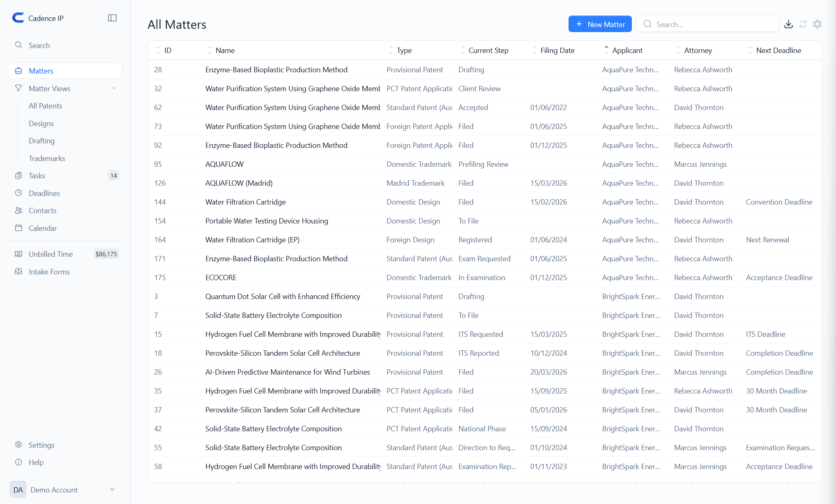
Task: Click Convention Deadline in row 144
Action: pyautogui.click(x=779, y=202)
